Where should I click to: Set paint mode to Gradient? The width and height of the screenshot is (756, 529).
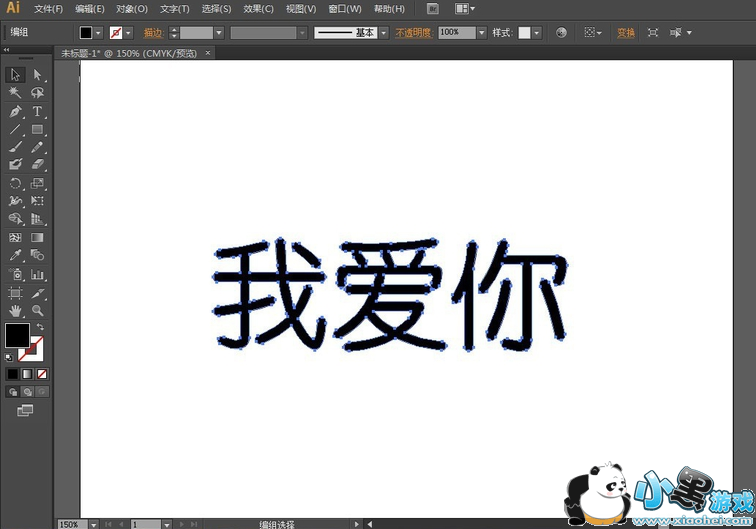point(27,374)
